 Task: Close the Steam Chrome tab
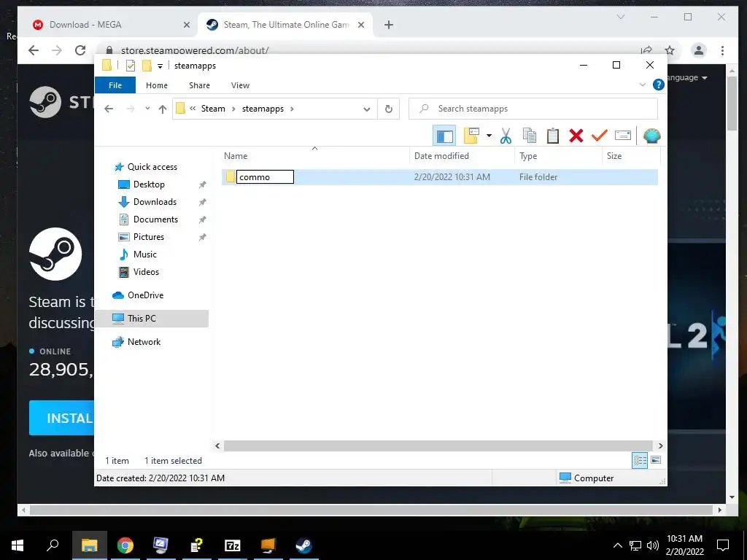pos(361,25)
